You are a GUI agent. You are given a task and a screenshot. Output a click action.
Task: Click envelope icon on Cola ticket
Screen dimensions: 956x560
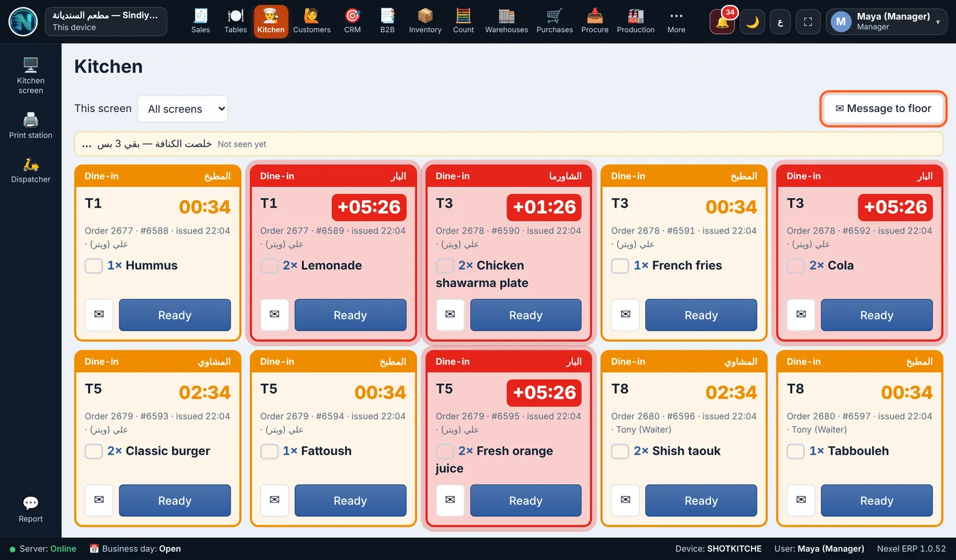(801, 315)
